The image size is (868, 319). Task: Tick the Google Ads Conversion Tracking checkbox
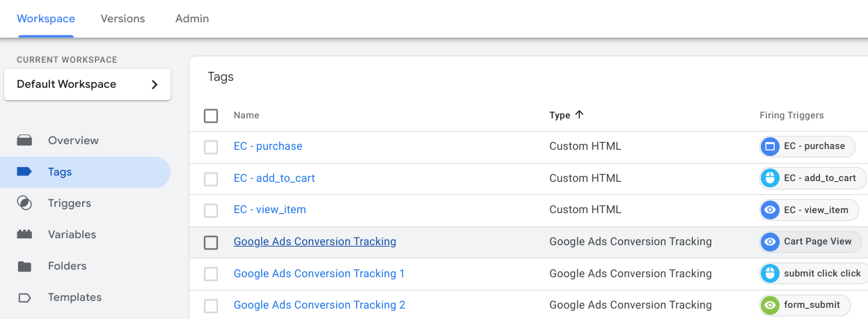click(x=211, y=242)
